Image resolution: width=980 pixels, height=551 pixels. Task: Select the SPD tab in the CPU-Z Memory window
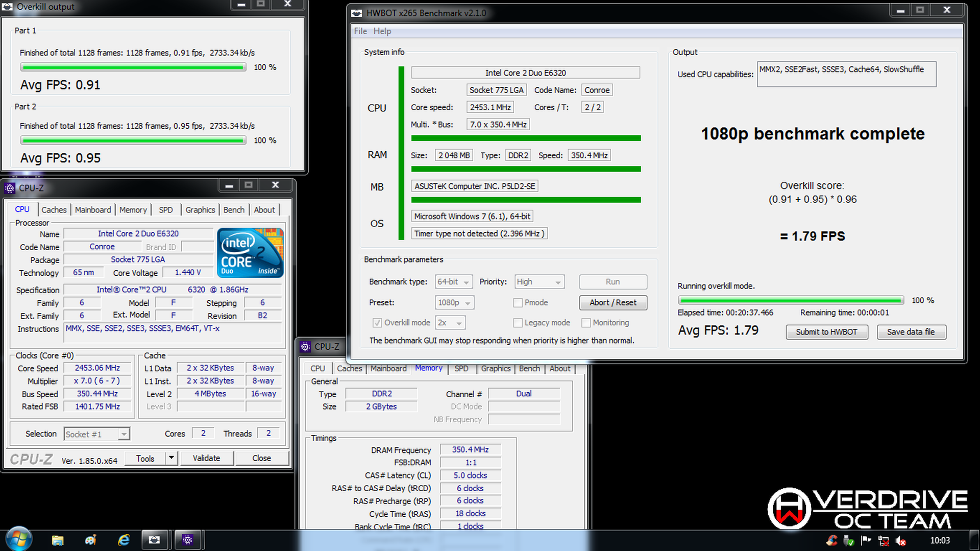click(461, 368)
